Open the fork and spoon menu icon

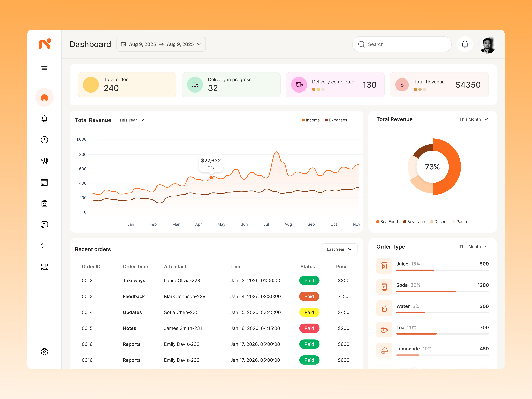(x=44, y=161)
